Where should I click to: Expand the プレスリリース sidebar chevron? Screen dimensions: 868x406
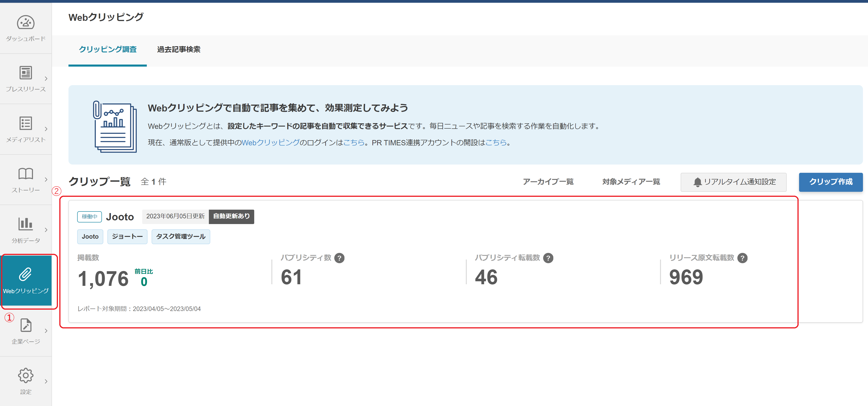coord(46,79)
